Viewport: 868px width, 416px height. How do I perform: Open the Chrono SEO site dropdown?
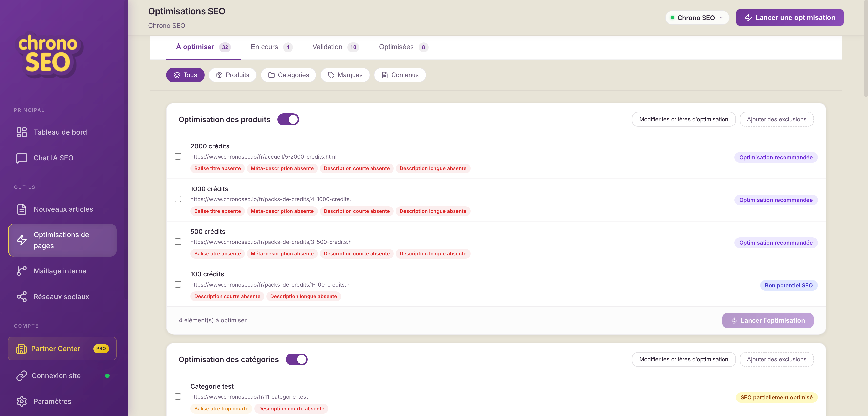coord(697,18)
